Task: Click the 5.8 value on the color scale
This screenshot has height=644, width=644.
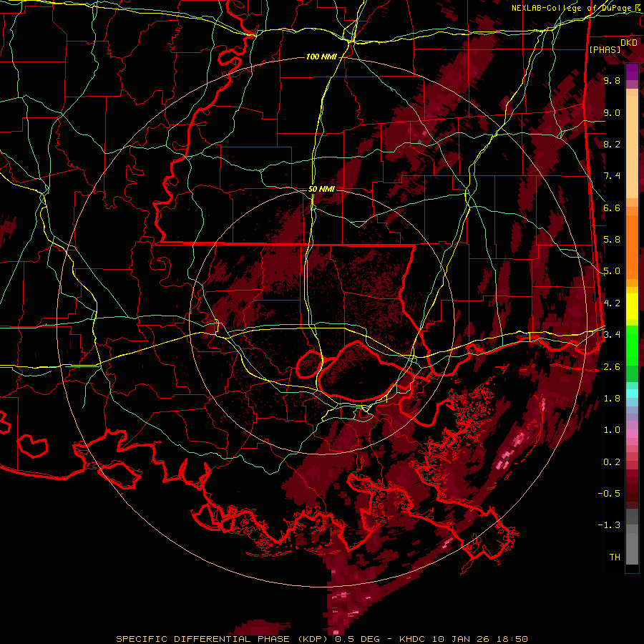Action: tap(612, 240)
